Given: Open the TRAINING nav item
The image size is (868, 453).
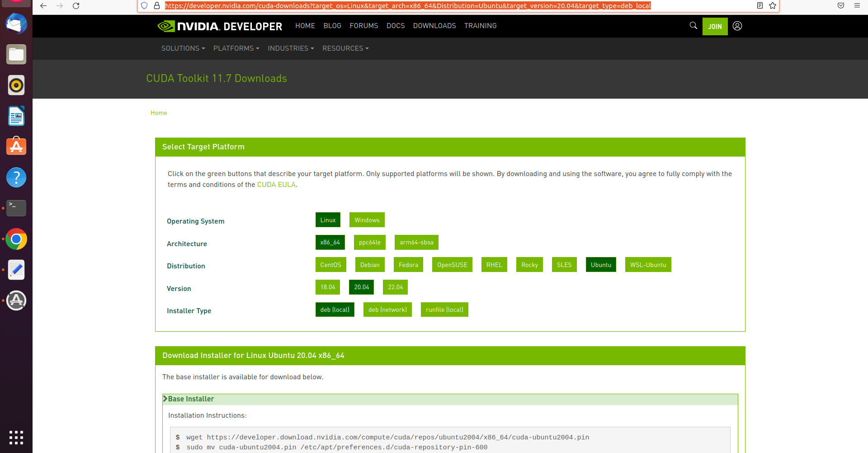Looking at the screenshot, I should pos(481,26).
